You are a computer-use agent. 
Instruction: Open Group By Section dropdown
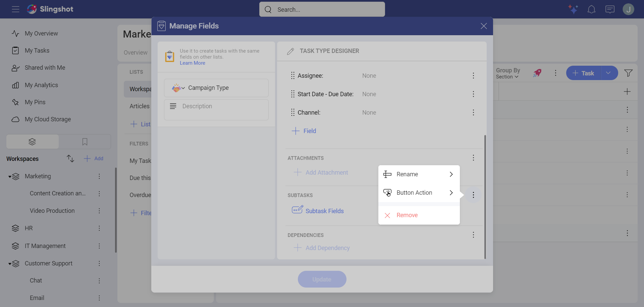click(x=508, y=73)
